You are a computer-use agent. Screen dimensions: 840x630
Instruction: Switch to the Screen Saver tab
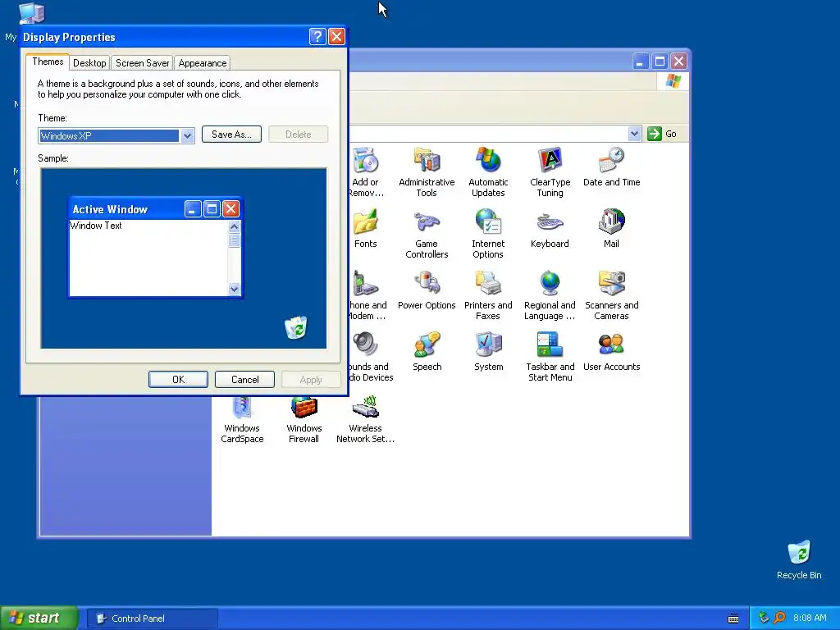(x=143, y=63)
